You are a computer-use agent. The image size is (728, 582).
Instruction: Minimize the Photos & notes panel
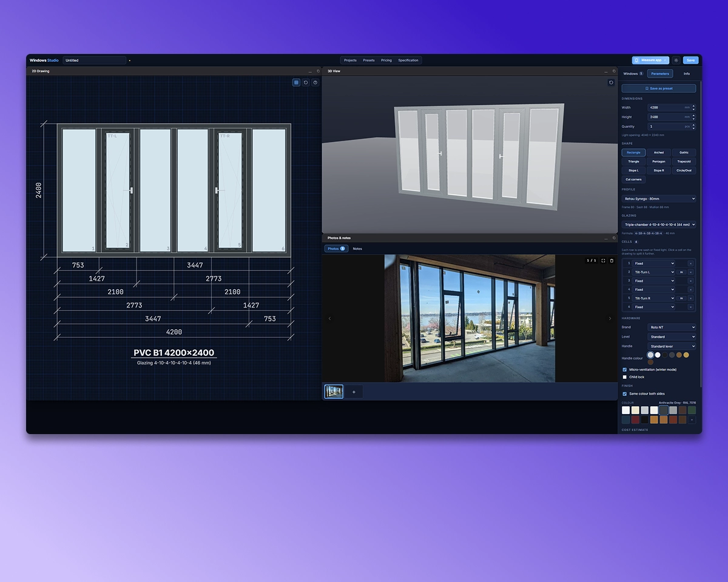tap(605, 238)
